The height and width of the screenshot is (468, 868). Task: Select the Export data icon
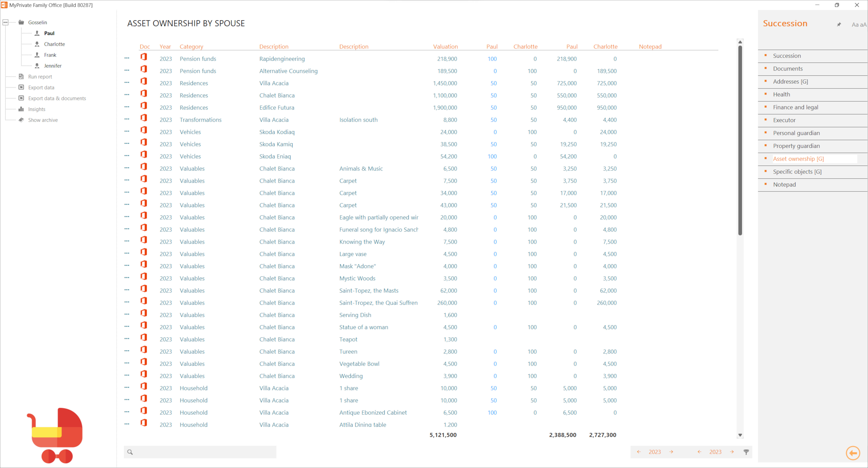click(21, 87)
